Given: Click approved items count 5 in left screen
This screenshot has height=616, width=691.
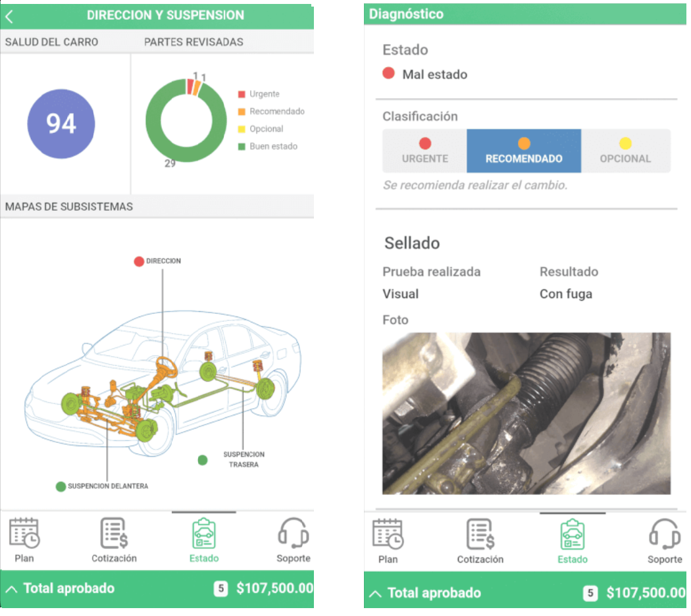Looking at the screenshot, I should pos(220,588).
